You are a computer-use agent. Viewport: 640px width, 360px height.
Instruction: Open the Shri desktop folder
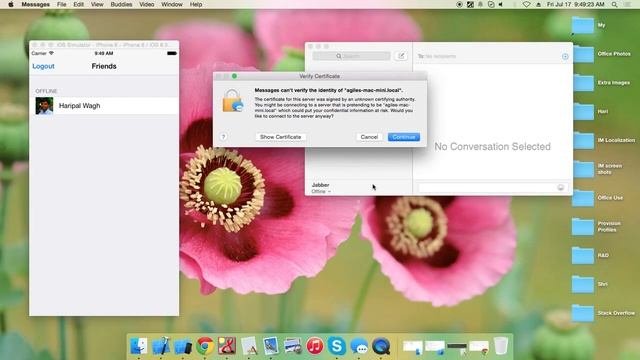tap(583, 284)
